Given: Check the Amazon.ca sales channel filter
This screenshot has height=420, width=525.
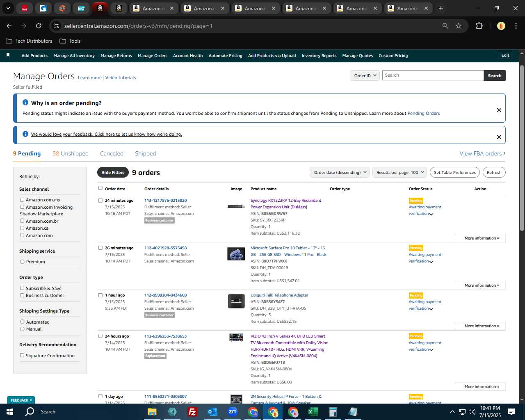Looking at the screenshot, I should pos(22,228).
